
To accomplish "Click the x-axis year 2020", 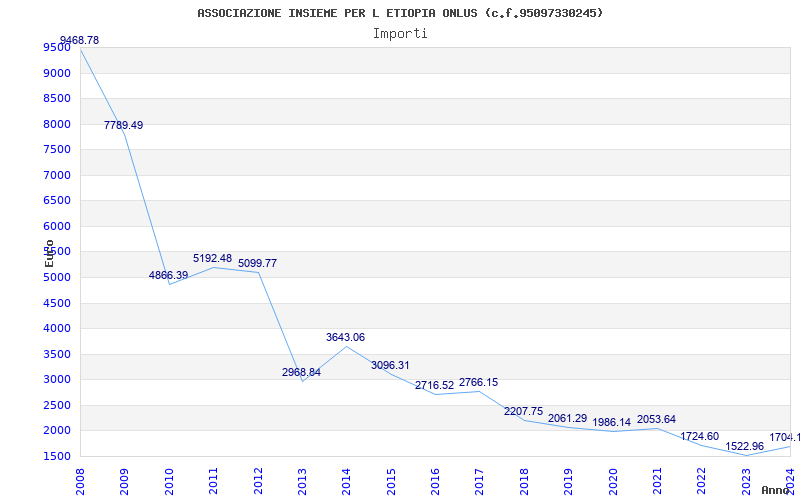I will [613, 482].
